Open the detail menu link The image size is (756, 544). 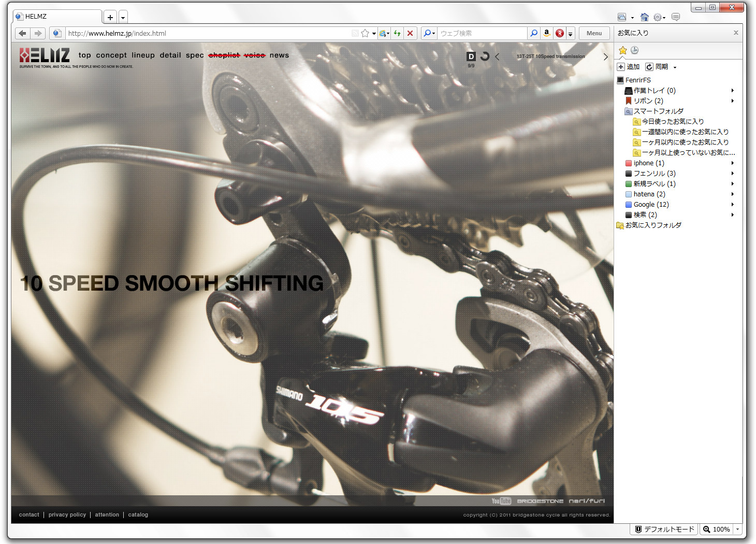pyautogui.click(x=170, y=55)
